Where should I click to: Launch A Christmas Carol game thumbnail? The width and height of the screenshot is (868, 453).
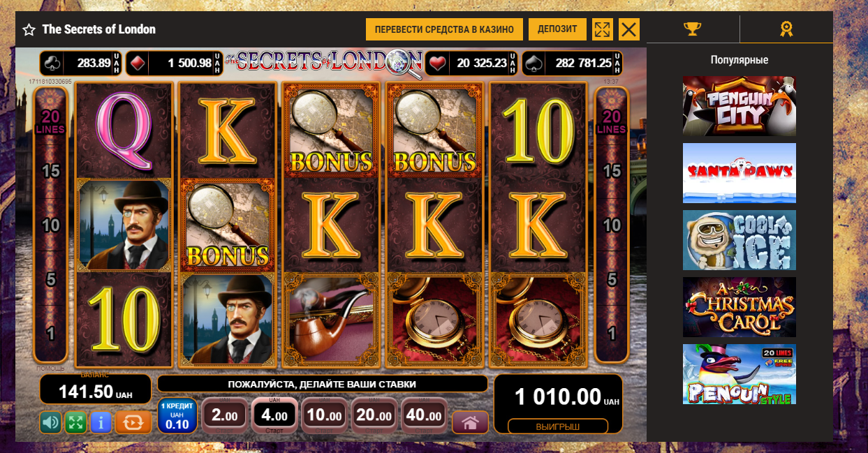coord(740,307)
